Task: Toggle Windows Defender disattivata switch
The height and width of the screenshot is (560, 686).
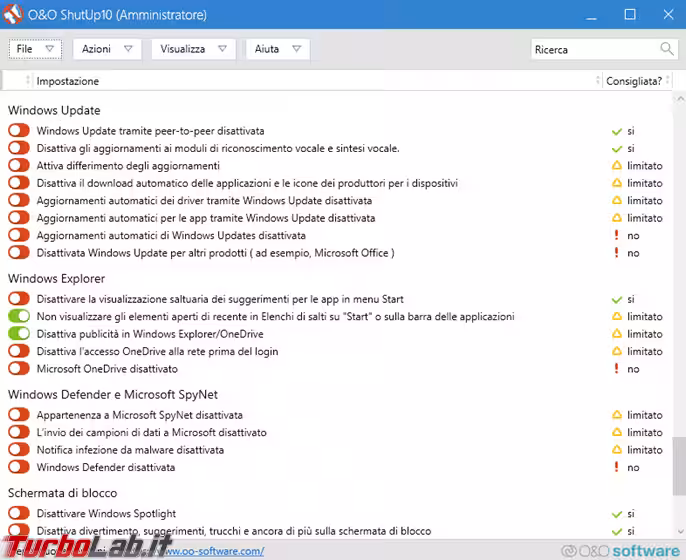Action: (19, 467)
